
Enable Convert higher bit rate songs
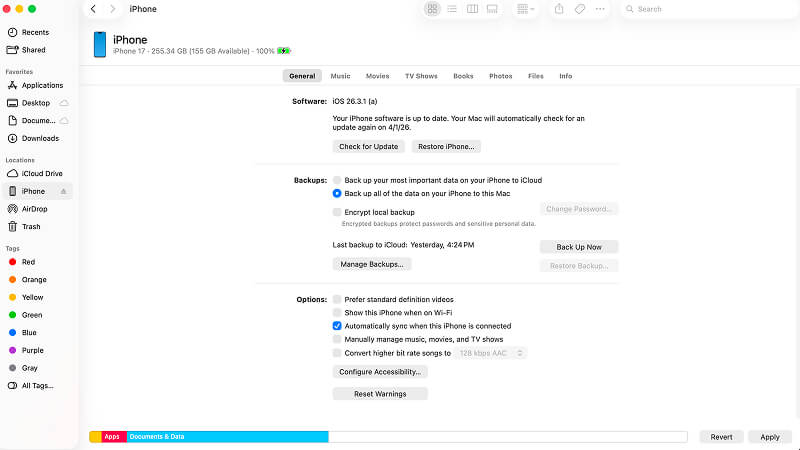[337, 353]
